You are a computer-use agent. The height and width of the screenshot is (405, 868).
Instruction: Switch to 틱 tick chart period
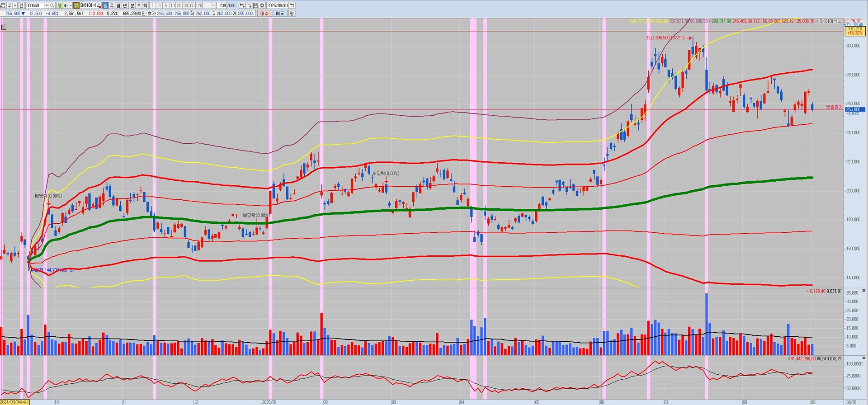click(145, 5)
